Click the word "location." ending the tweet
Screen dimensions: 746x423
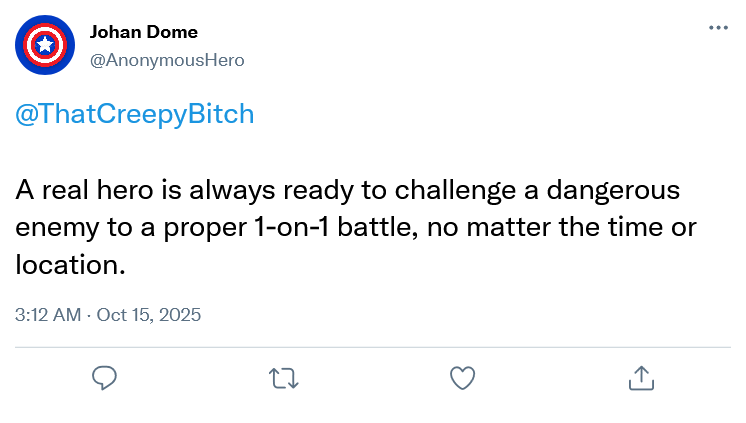70,265
